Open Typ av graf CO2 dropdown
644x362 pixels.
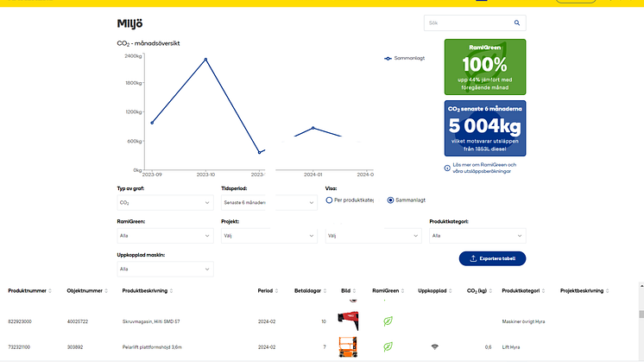click(165, 202)
